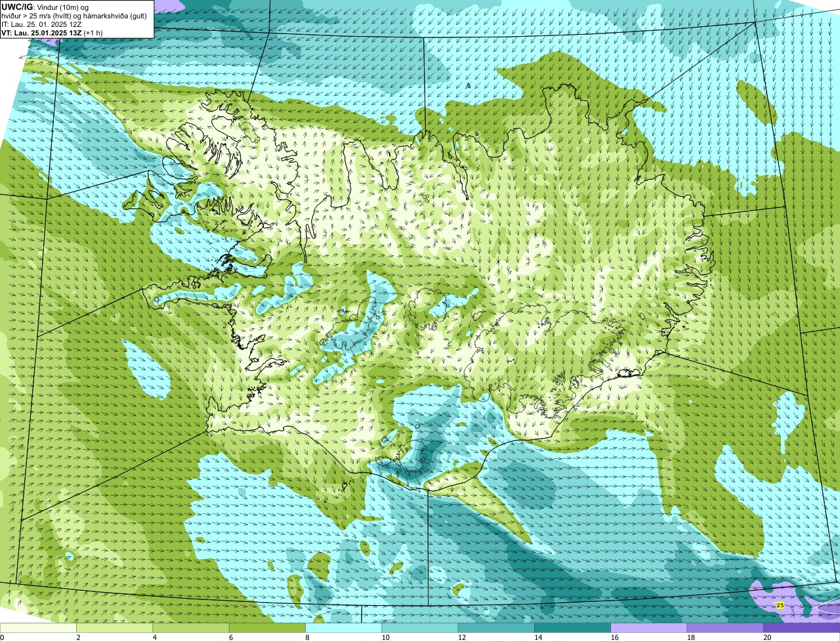Click the 6–8 m/s olive green legend swatch
Screen dimensions: 840x642
pyautogui.click(x=267, y=628)
